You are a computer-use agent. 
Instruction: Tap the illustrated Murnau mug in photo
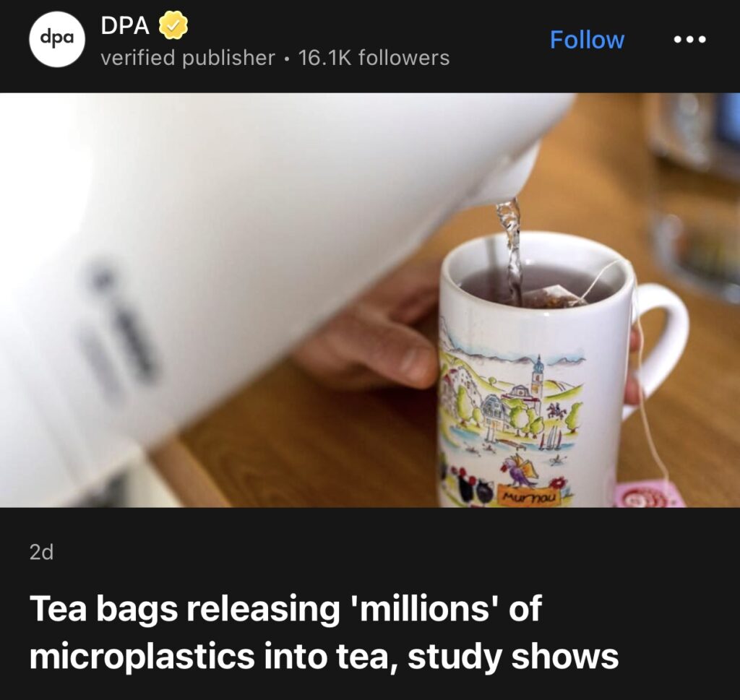[x=535, y=373]
